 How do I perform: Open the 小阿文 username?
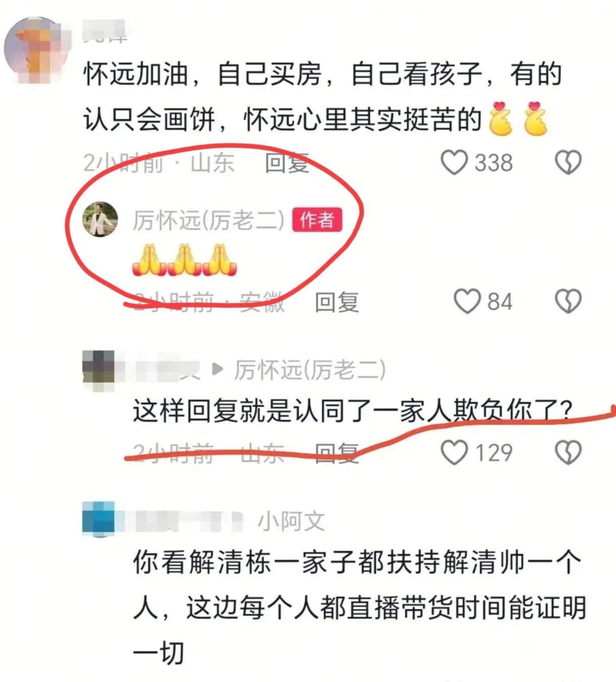[x=292, y=521]
